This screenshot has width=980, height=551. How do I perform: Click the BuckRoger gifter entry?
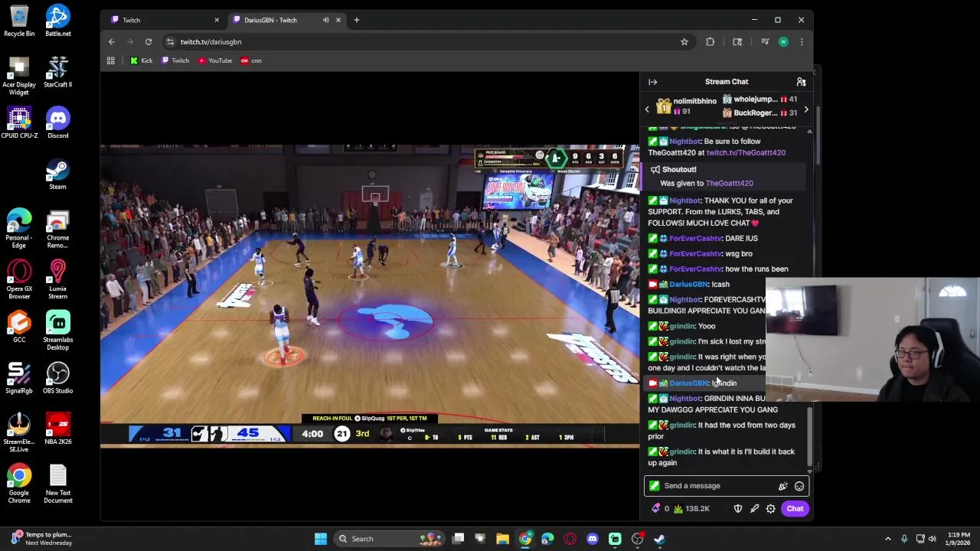click(x=759, y=113)
